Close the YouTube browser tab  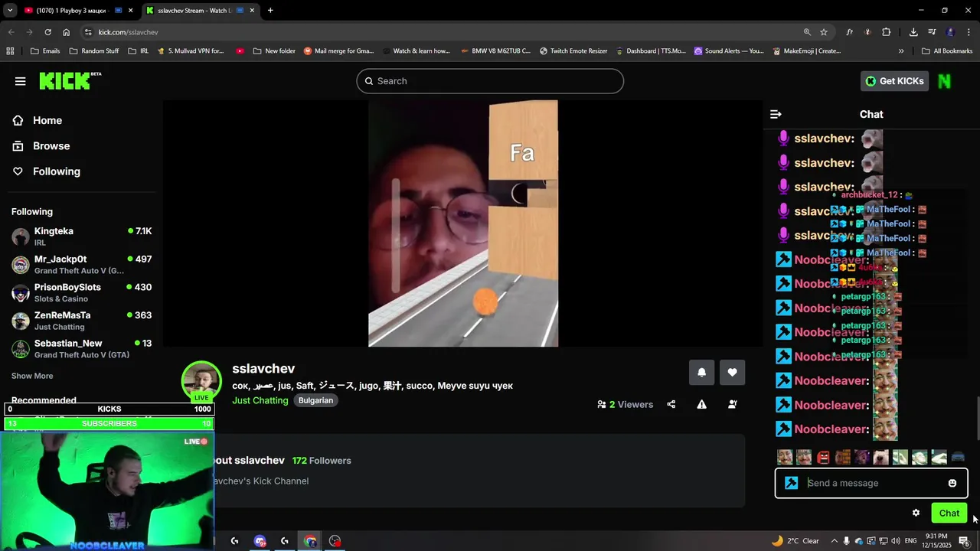coord(131,11)
